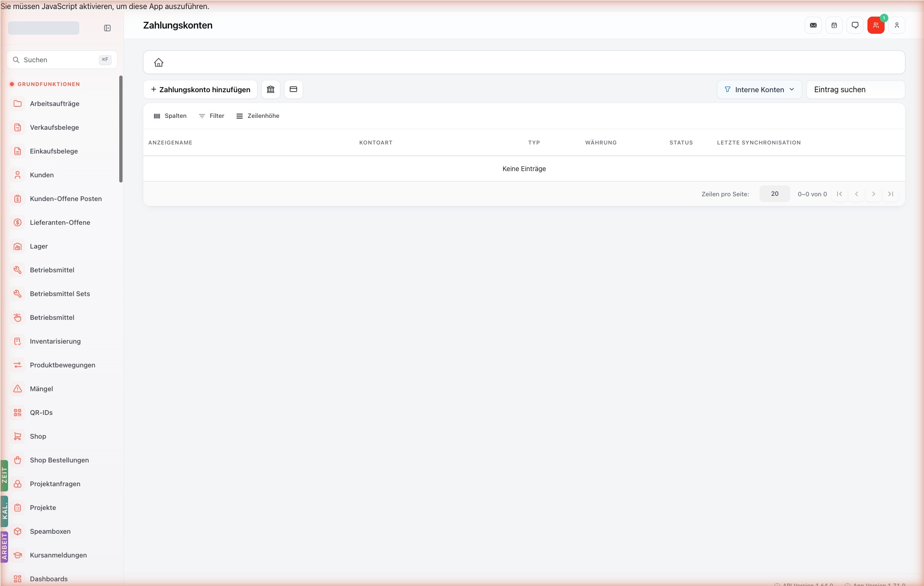Viewport: 924px width, 586px height.
Task: Click Zahlungskonto hinzufügen button
Action: (200, 89)
